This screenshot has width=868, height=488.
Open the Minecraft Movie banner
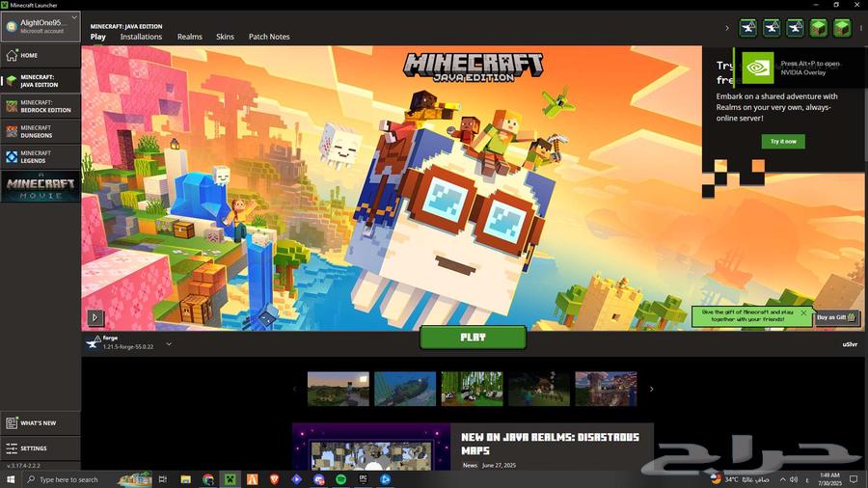[41, 187]
